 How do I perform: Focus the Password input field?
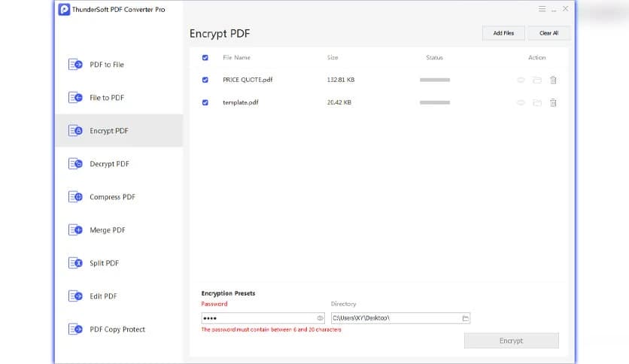263,318
